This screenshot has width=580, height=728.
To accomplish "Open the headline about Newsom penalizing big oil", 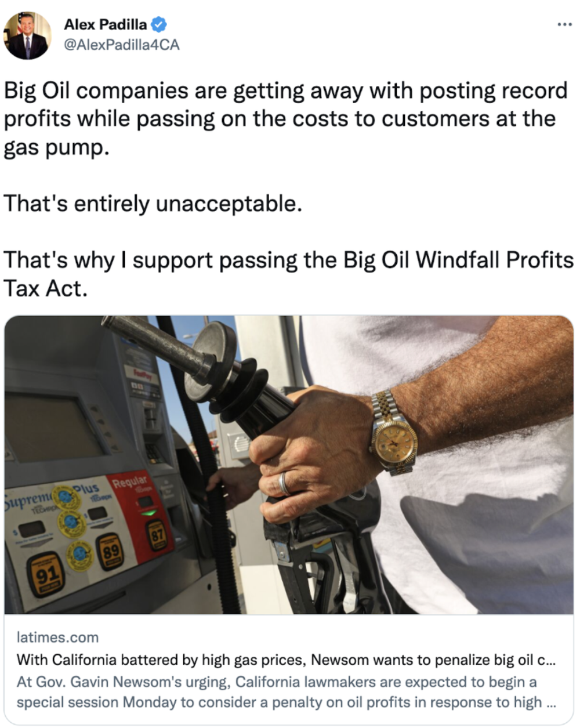I will [286, 660].
